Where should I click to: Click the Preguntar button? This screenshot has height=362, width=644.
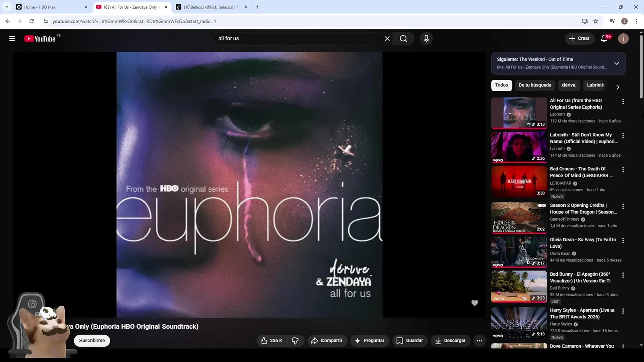coord(369,341)
